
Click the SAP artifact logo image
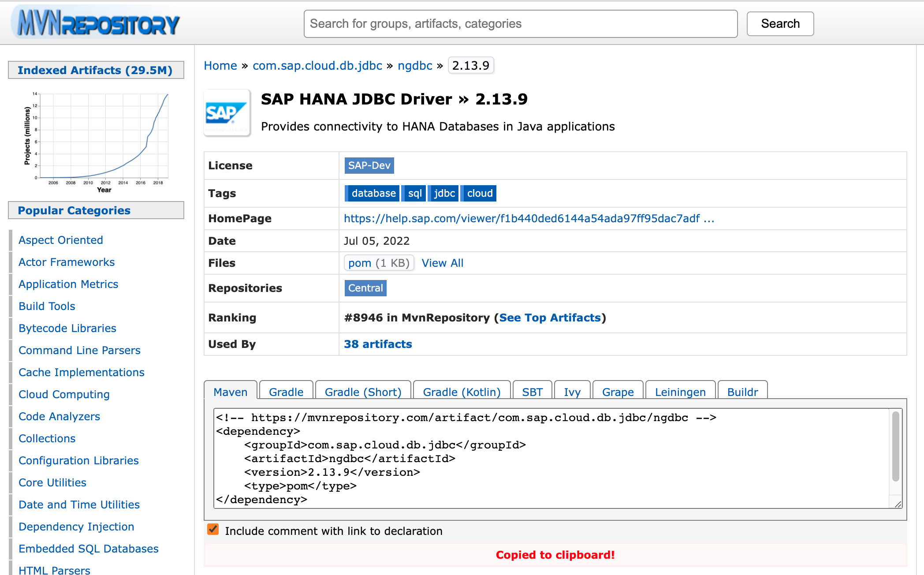(x=227, y=113)
